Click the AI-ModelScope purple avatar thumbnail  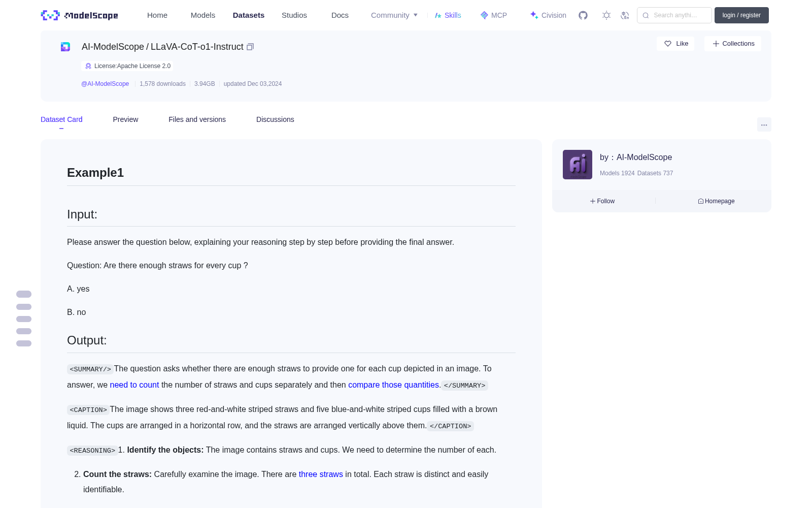(578, 165)
